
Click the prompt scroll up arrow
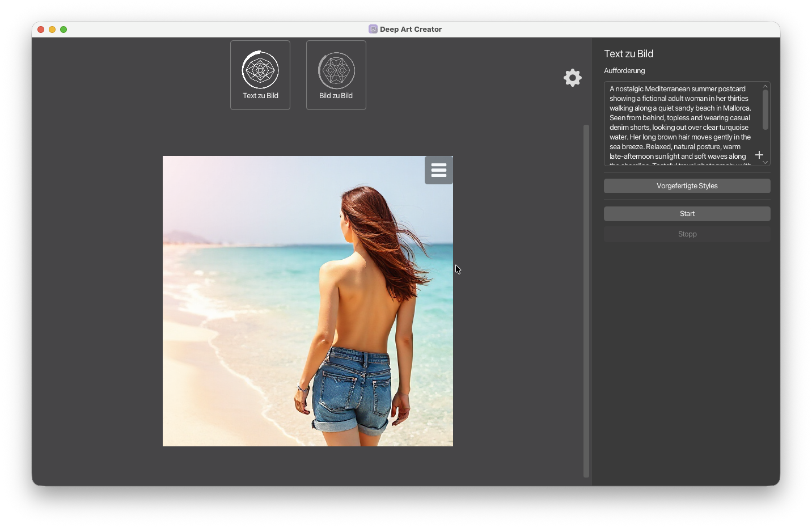(765, 86)
